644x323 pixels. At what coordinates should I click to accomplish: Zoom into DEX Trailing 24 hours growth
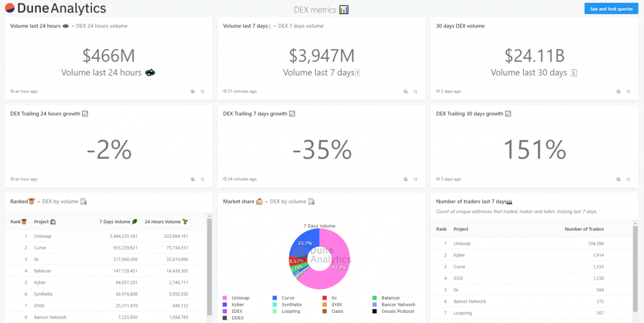click(192, 179)
